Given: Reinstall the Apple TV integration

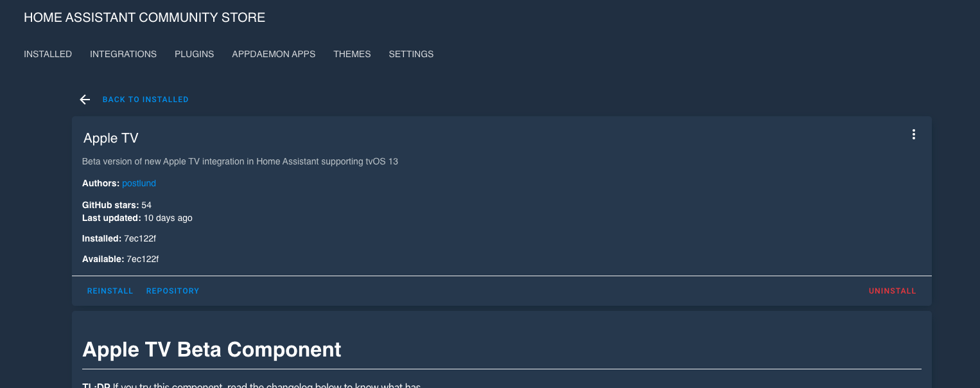Looking at the screenshot, I should (x=110, y=290).
